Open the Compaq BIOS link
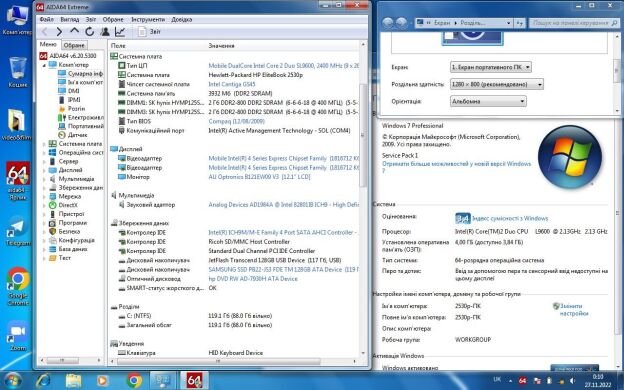This screenshot has height=390, width=624. click(x=236, y=121)
